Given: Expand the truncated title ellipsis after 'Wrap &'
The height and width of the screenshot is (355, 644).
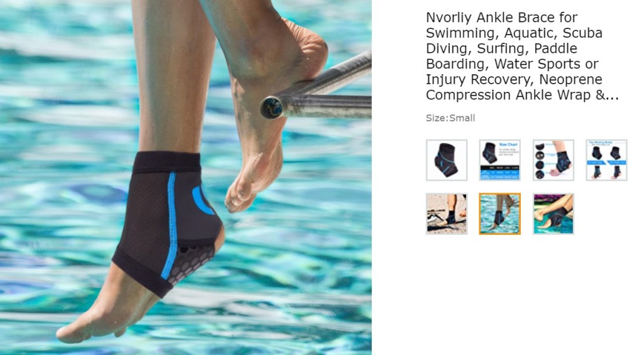Looking at the screenshot, I should (x=612, y=95).
